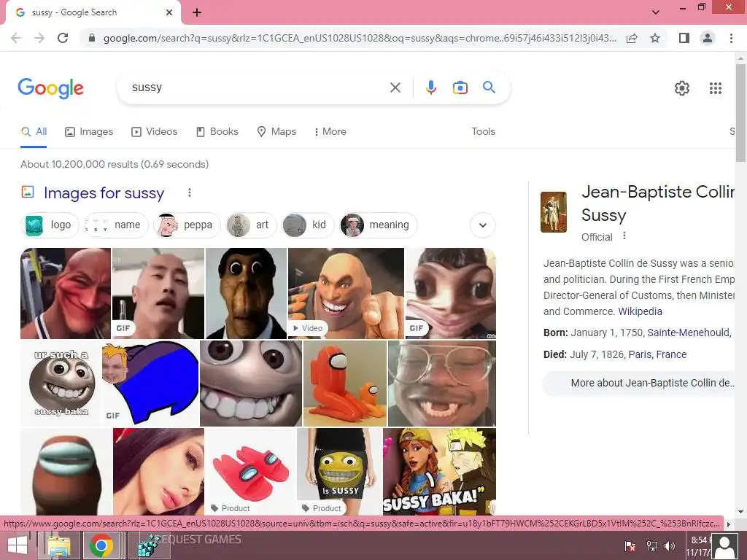This screenshot has height=560, width=747.
Task: Follow the Paris link
Action: click(x=640, y=355)
